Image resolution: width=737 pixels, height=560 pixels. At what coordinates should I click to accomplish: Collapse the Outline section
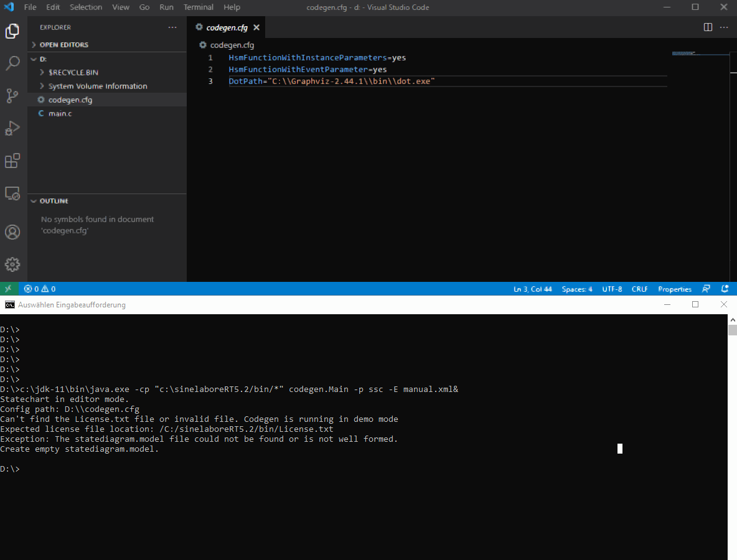pyautogui.click(x=54, y=201)
